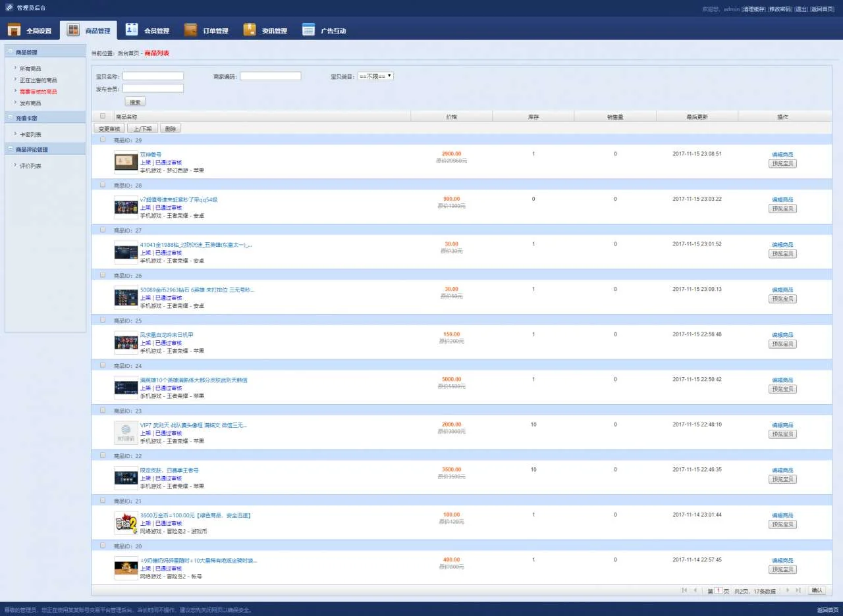Jump to last page arrow icon
Screen dimensions: 843x616
point(798,590)
